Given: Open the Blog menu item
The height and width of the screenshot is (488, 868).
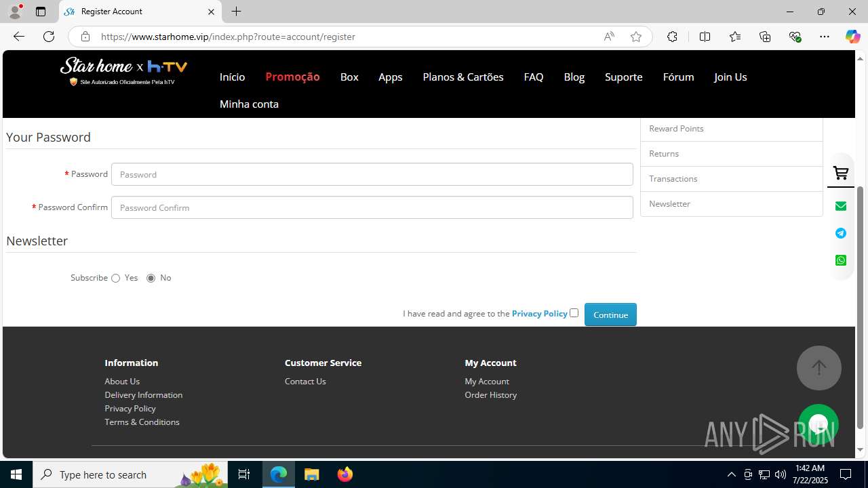Looking at the screenshot, I should (x=574, y=77).
